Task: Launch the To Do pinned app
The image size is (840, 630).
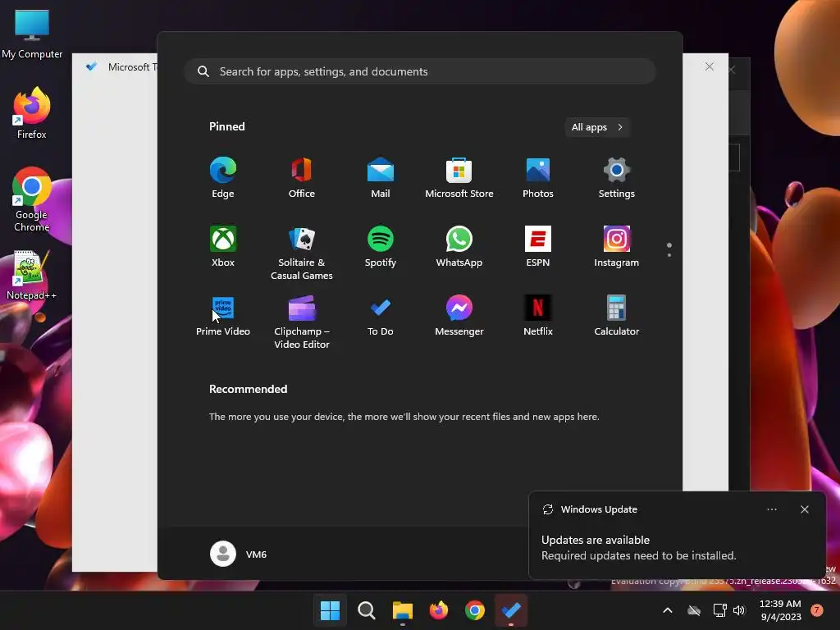Action: [381, 316]
